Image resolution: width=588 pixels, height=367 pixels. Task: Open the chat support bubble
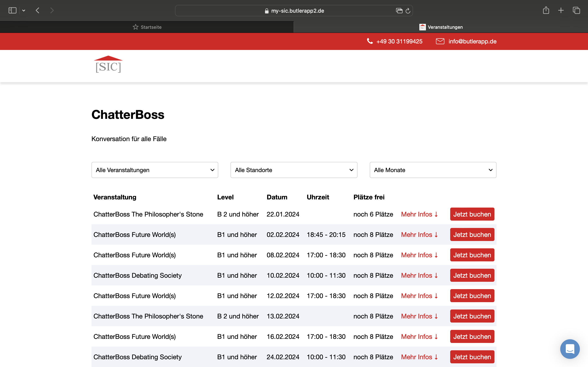(570, 349)
